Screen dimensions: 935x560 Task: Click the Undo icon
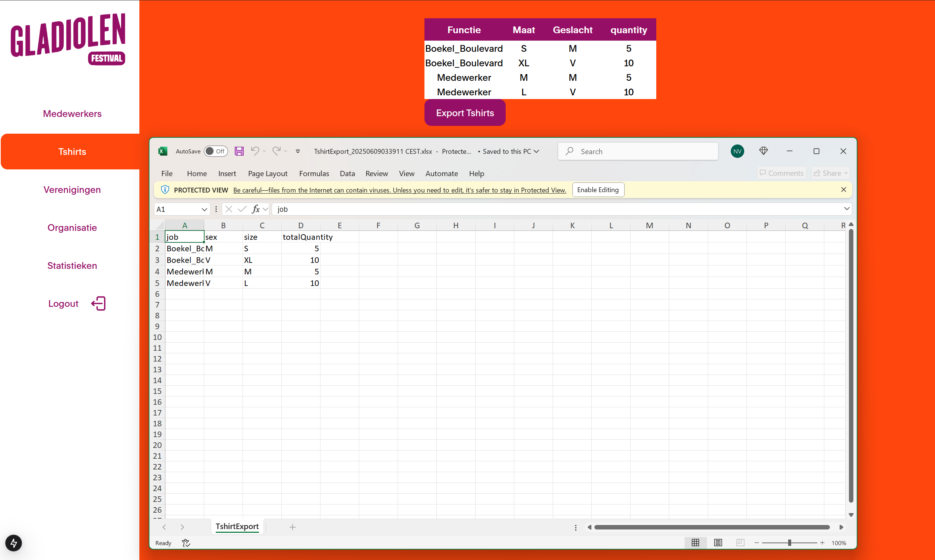point(255,151)
